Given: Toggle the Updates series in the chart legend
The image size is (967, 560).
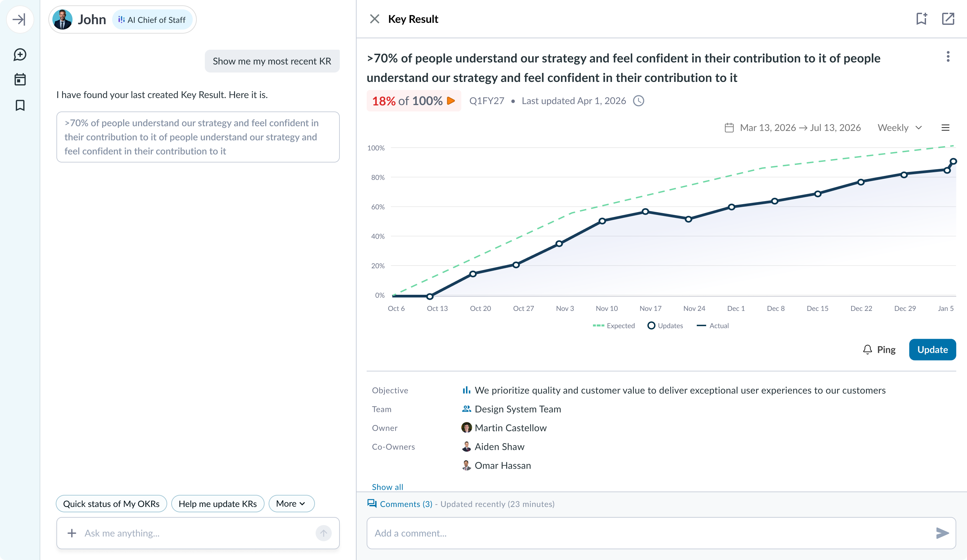Looking at the screenshot, I should [665, 326].
